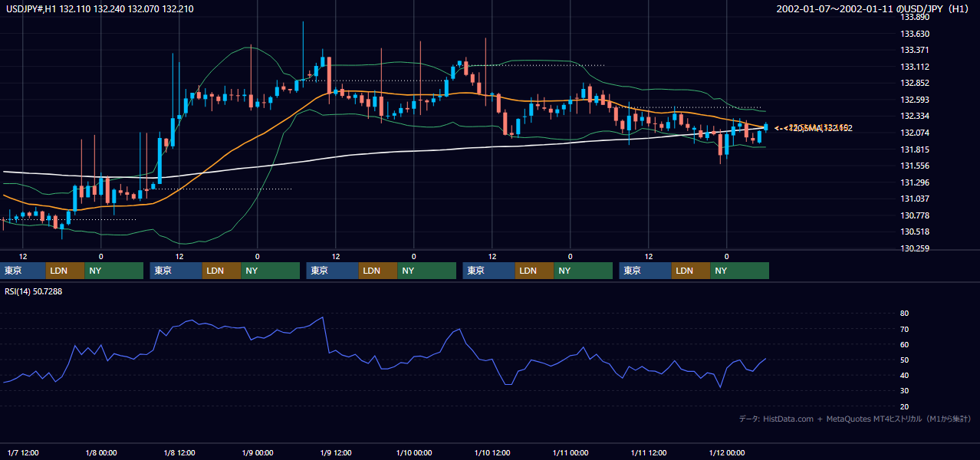The width and height of the screenshot is (980, 460).
Task: Click the 131.556 price axis label
Action: (915, 166)
